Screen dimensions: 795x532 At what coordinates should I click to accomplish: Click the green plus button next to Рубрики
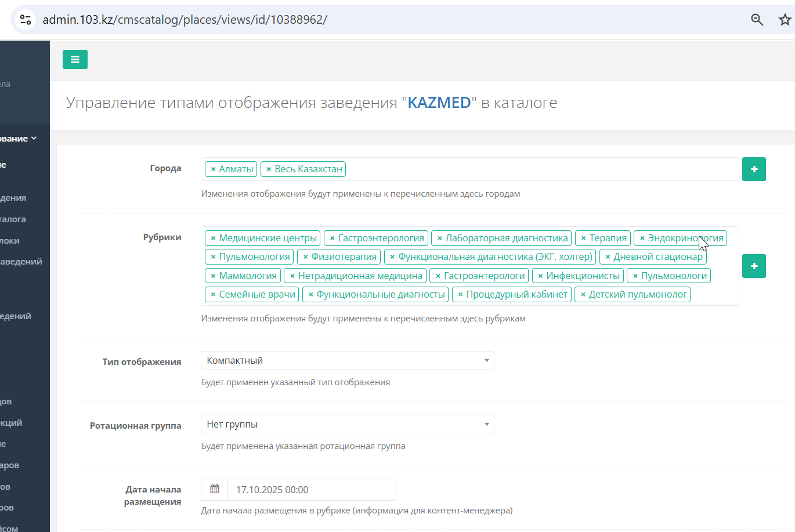point(754,266)
